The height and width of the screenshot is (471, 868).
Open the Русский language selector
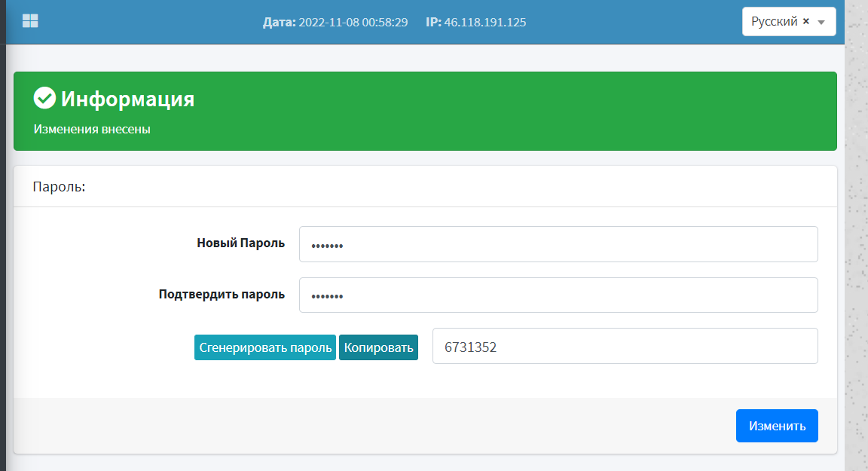tap(775, 22)
